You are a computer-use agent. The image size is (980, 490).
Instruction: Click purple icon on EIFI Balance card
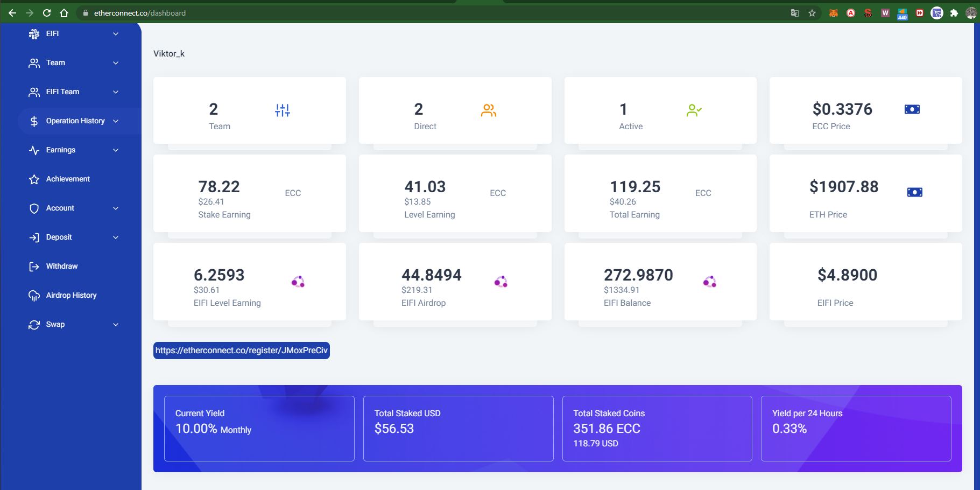710,282
